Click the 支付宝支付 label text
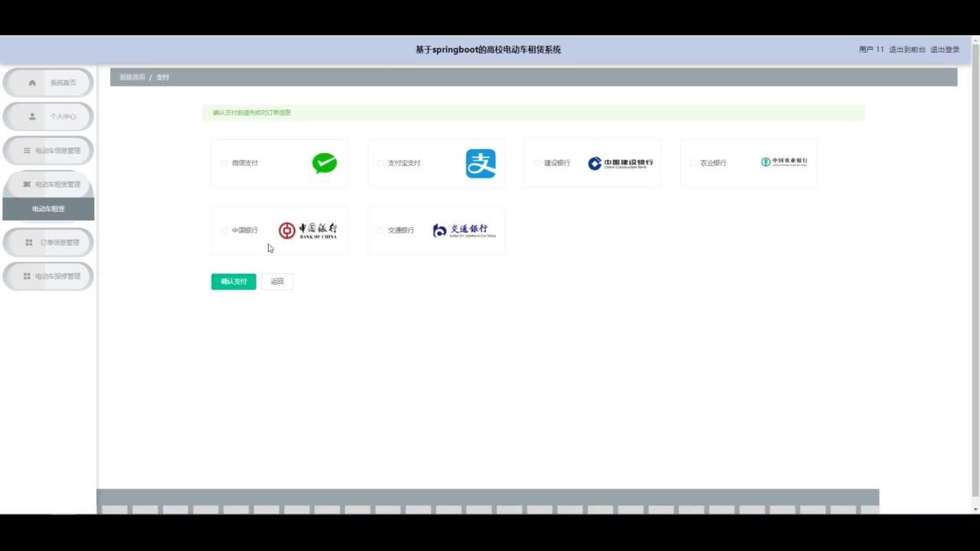Screen dimensions: 980x551 [404, 163]
